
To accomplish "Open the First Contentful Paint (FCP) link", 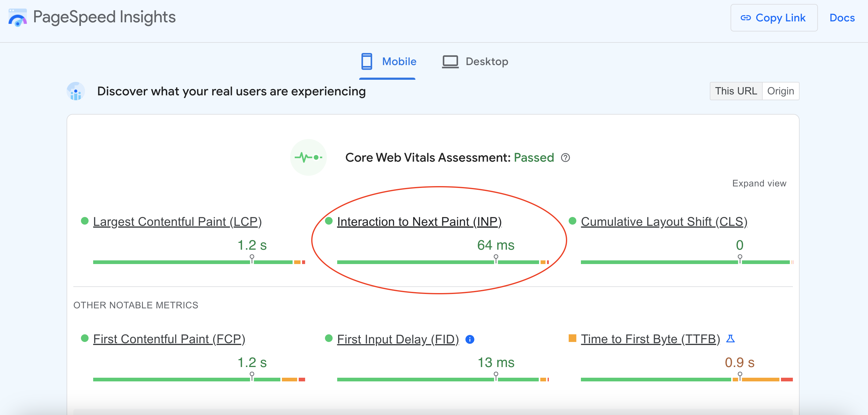I will pyautogui.click(x=169, y=339).
